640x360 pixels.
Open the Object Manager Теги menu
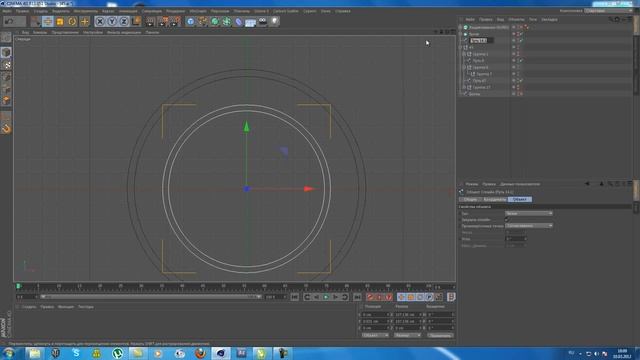(533, 19)
